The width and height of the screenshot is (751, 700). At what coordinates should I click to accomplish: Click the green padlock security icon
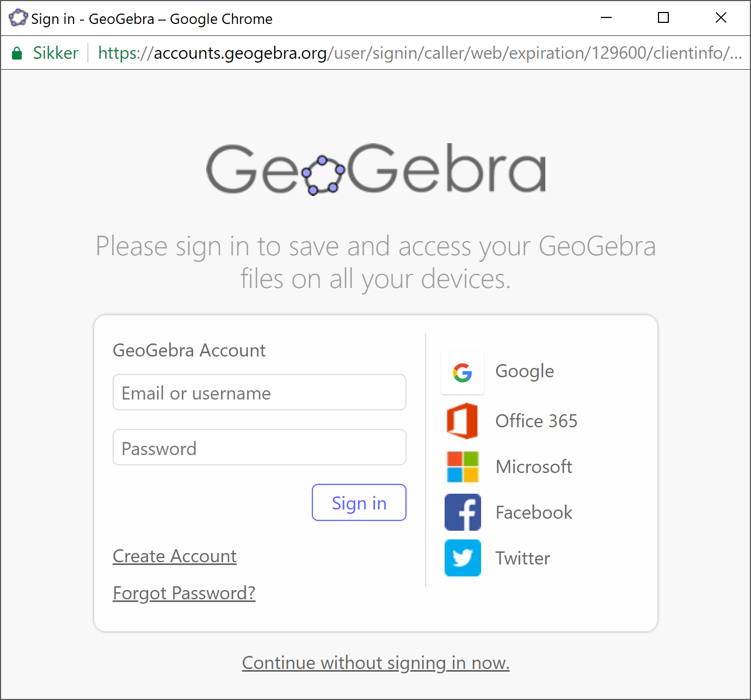point(17,53)
